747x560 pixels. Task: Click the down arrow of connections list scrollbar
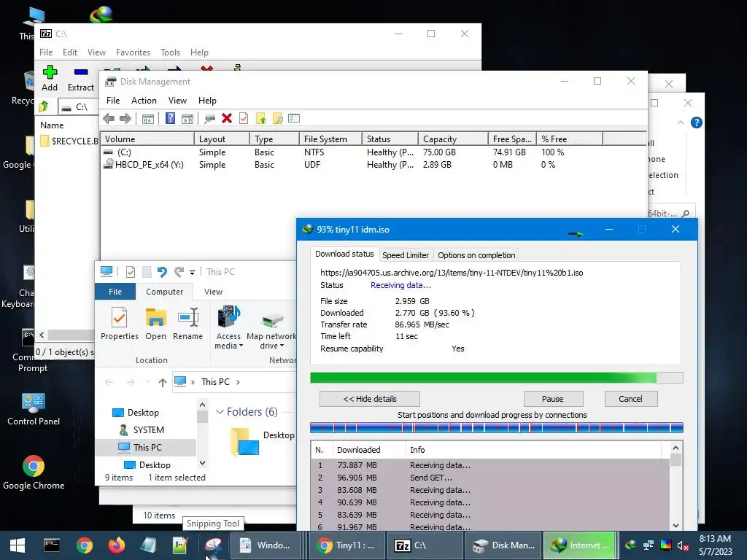point(676,525)
